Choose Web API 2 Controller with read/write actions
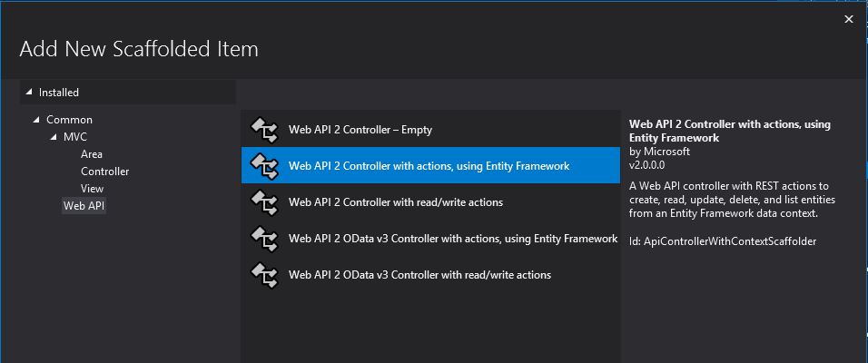 click(x=430, y=202)
